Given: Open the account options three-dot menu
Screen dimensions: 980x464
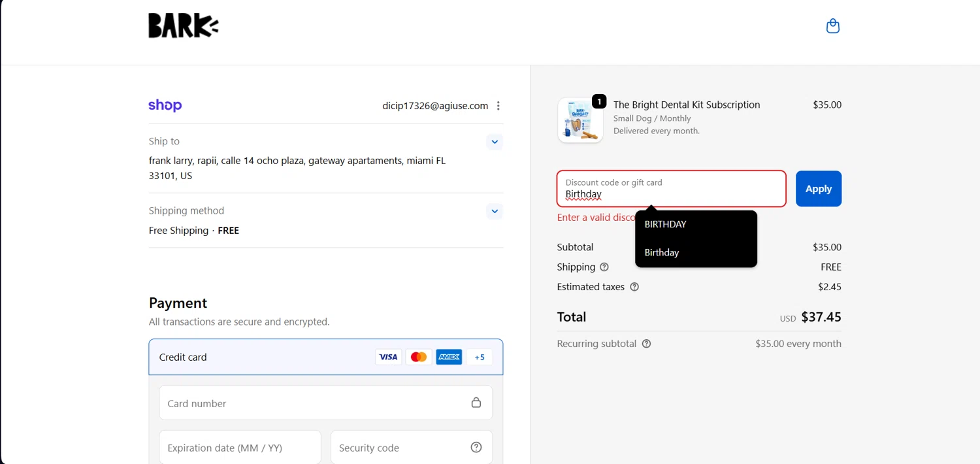Looking at the screenshot, I should point(498,106).
